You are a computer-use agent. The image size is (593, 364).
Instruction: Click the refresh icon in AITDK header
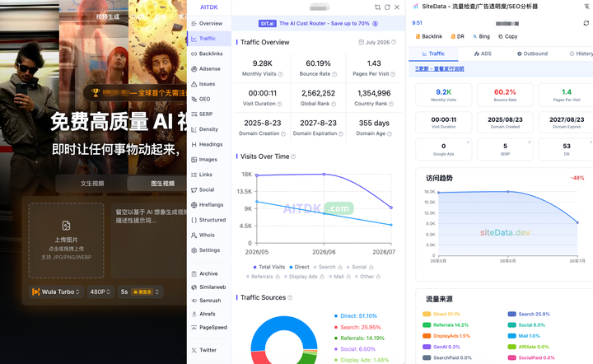[x=387, y=7]
